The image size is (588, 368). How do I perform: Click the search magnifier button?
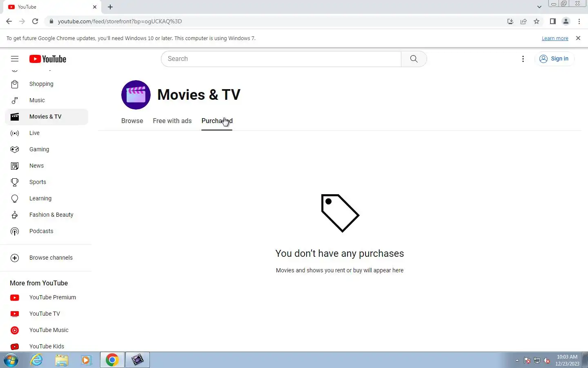coord(414,59)
